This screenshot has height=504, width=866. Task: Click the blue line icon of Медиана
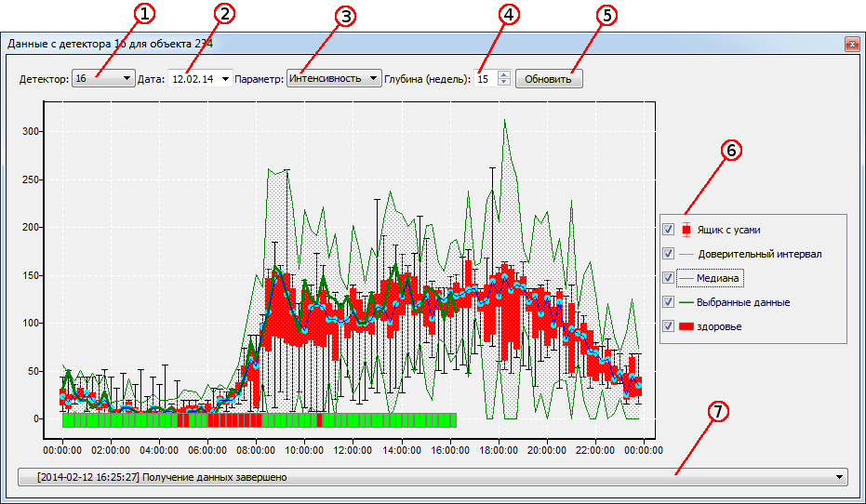point(686,278)
